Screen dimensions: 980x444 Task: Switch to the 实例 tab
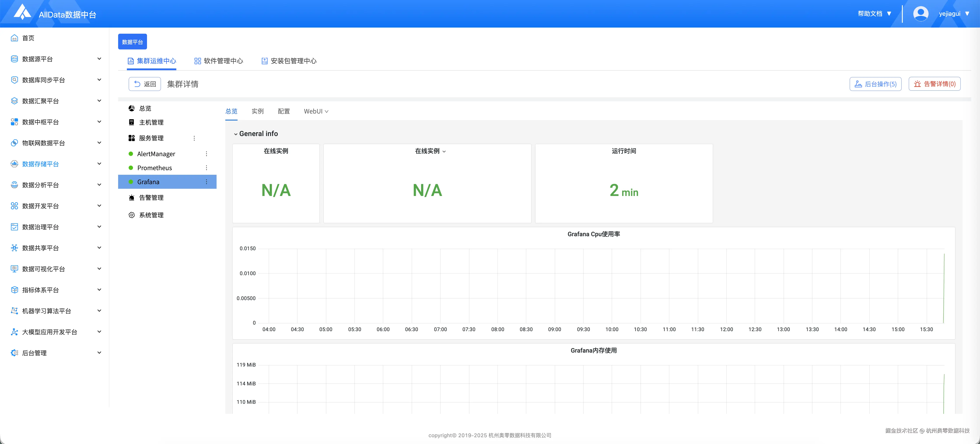257,111
